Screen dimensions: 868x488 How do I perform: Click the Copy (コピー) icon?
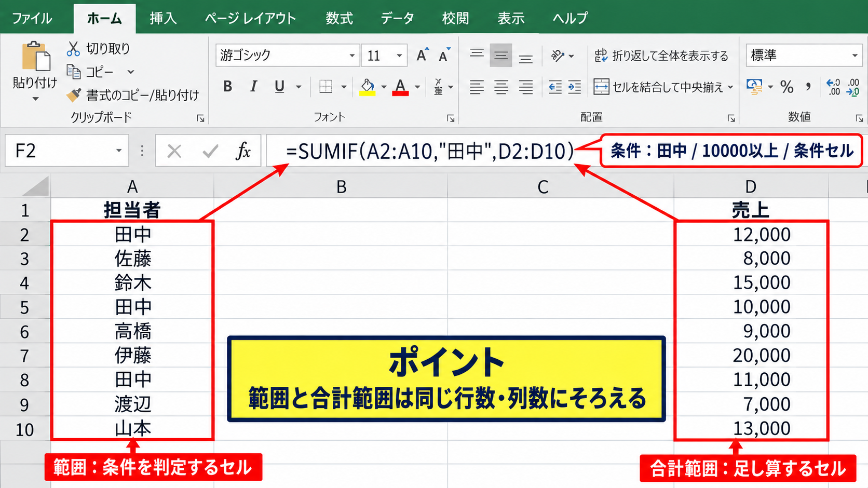click(x=73, y=72)
